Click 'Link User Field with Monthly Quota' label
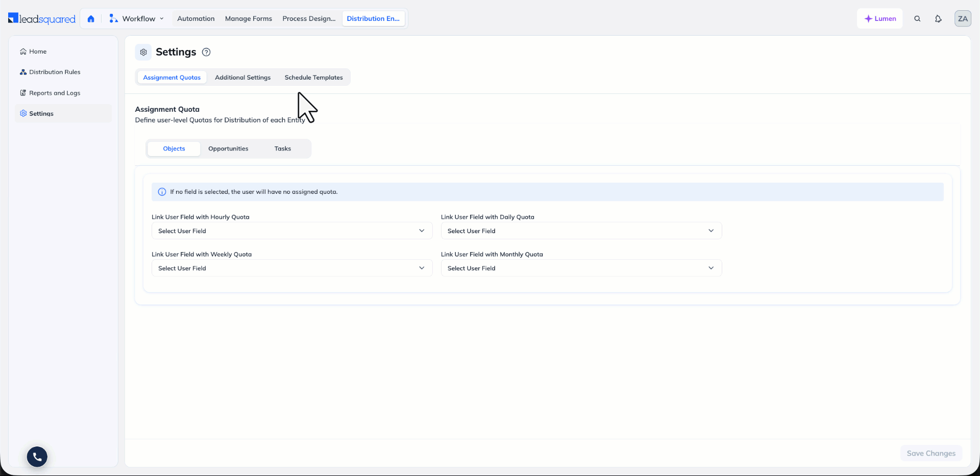 492,254
